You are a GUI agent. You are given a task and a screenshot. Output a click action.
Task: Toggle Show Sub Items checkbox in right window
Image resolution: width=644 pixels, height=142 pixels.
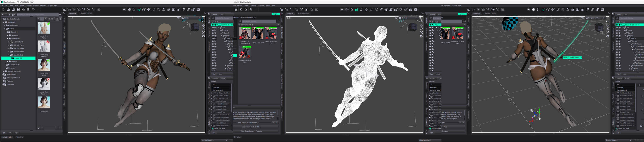tap(617, 128)
